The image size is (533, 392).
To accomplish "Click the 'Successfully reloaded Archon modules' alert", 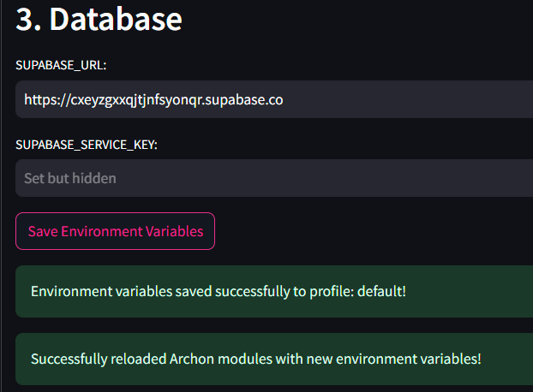I will (274, 359).
